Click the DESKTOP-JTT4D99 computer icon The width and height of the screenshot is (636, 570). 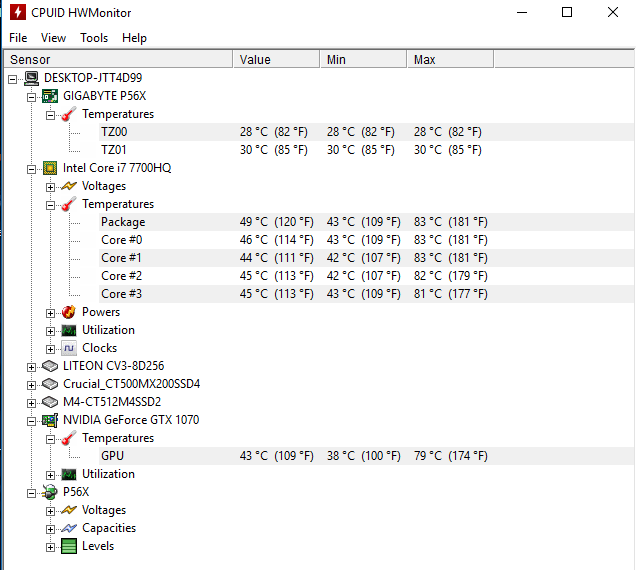coord(31,78)
